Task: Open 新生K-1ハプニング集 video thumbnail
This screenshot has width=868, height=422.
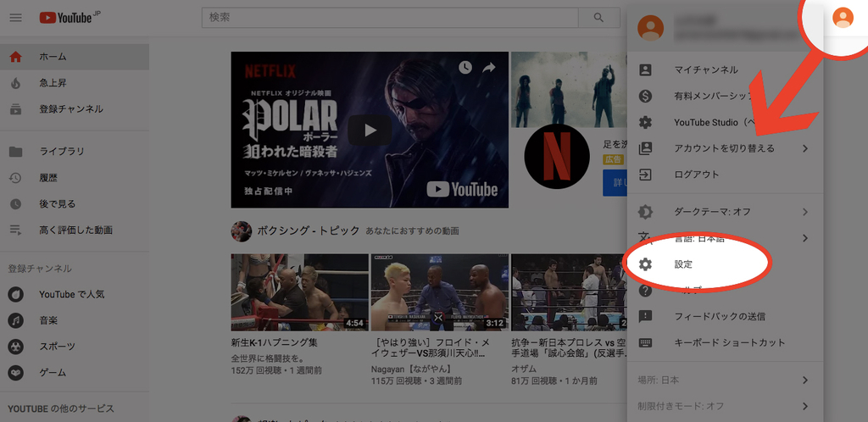Action: point(299,292)
